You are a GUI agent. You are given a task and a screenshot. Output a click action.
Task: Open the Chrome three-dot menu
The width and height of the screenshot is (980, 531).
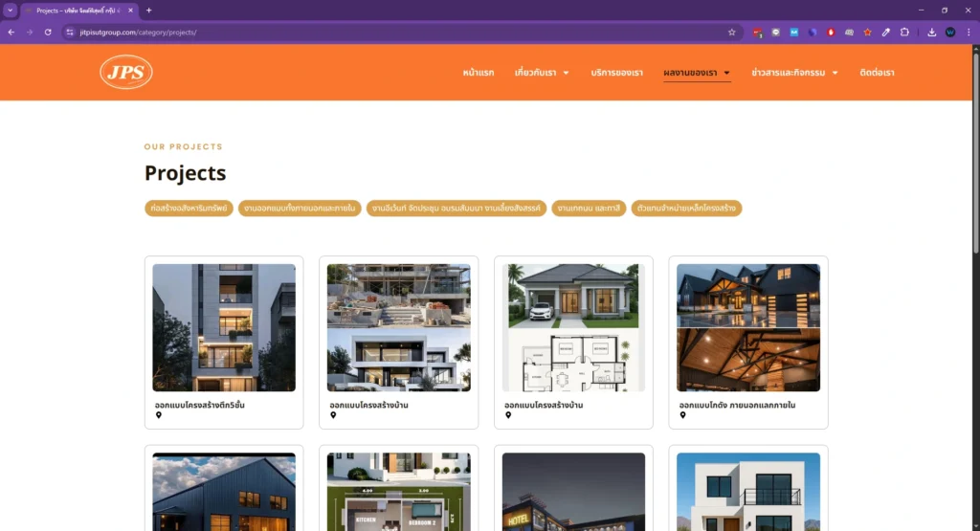(969, 32)
